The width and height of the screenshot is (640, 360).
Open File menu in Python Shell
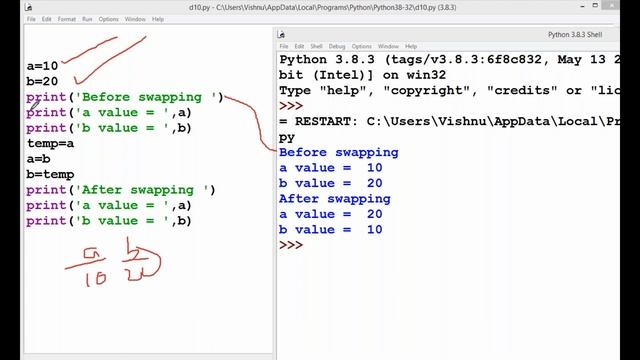point(284,46)
